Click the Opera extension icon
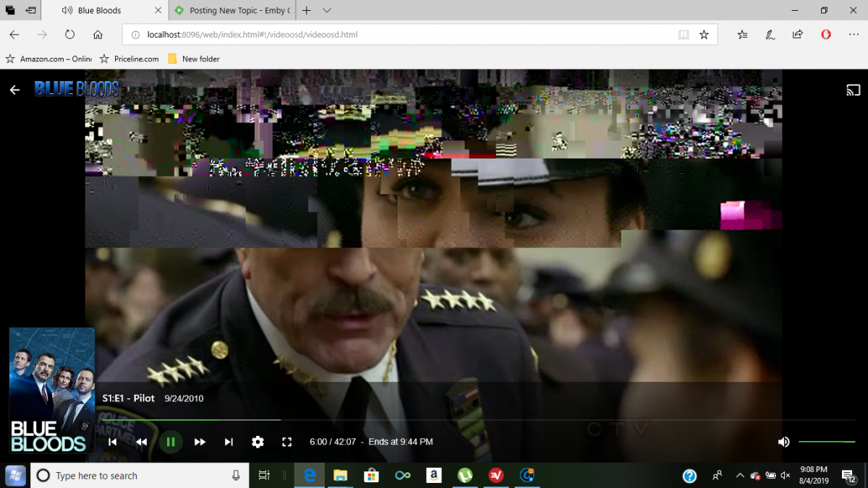 coord(826,35)
